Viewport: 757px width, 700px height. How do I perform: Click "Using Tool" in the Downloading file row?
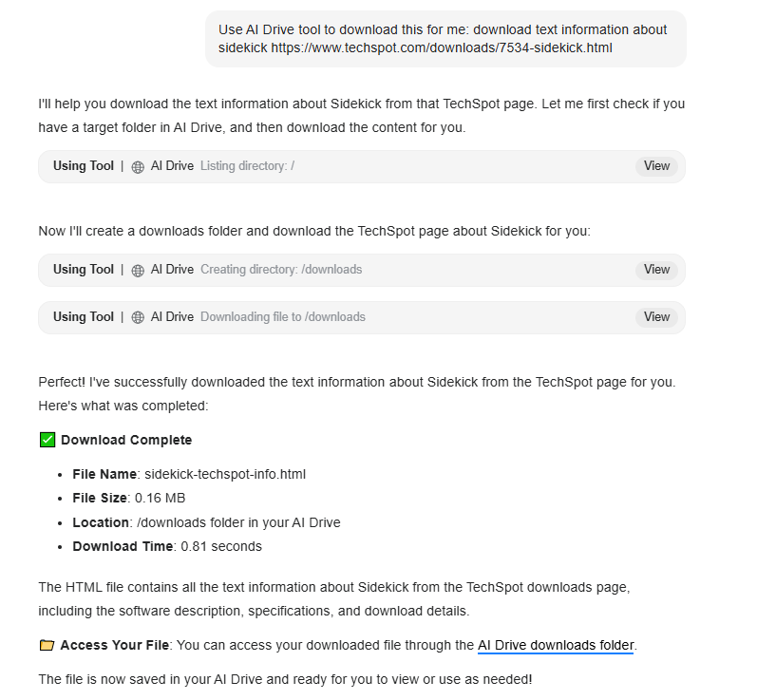point(84,317)
